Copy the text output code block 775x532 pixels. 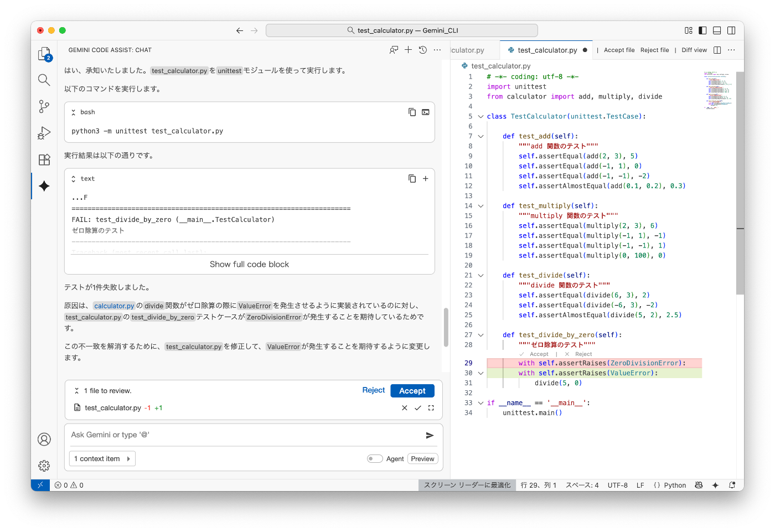pyautogui.click(x=412, y=178)
